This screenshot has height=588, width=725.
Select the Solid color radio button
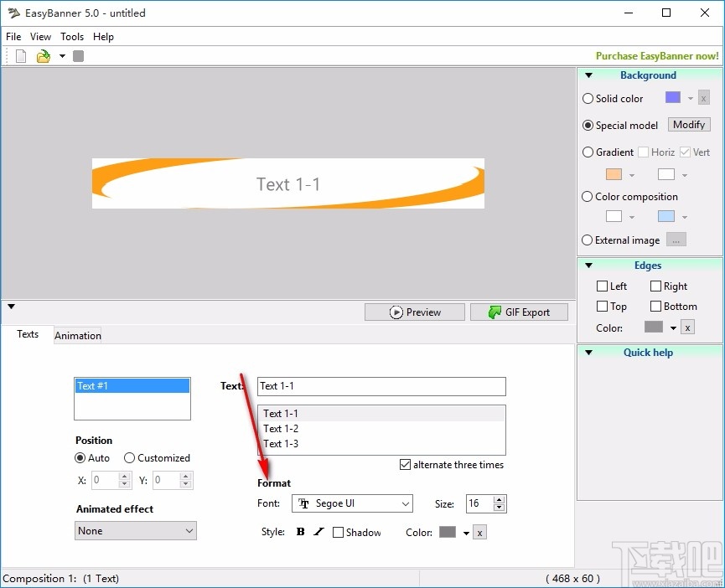click(588, 98)
